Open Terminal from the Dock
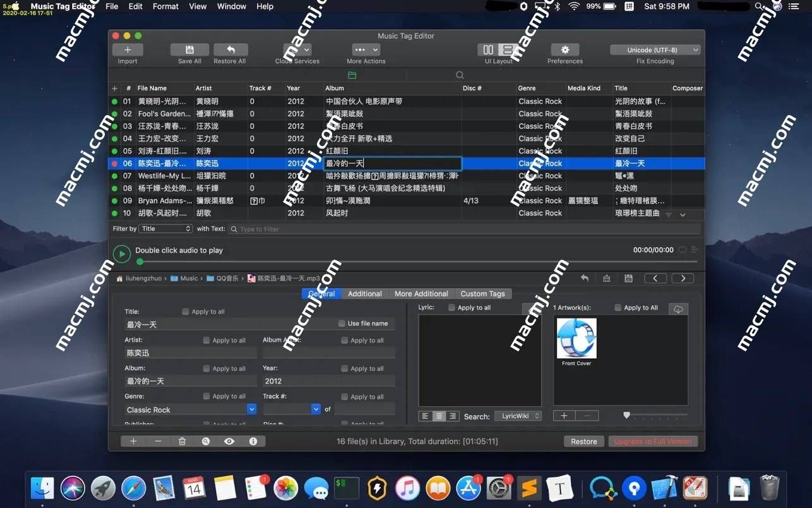 [x=347, y=488]
